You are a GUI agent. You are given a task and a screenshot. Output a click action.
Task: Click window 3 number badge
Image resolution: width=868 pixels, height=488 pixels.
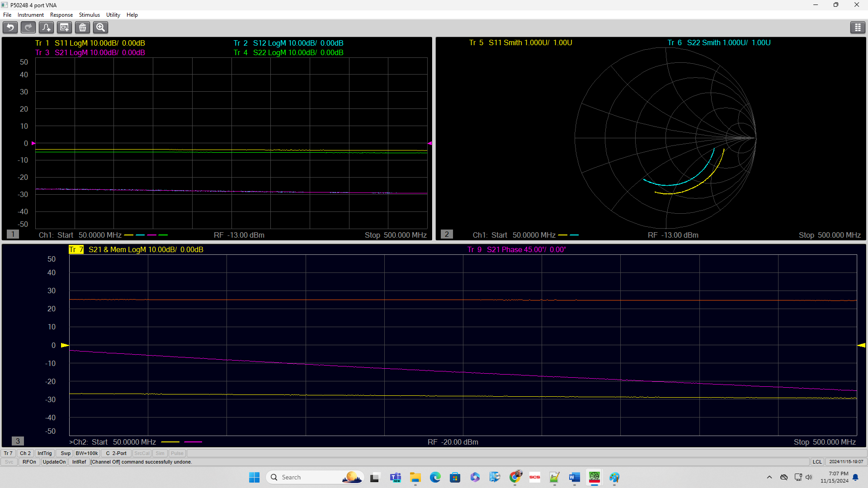[x=18, y=441]
